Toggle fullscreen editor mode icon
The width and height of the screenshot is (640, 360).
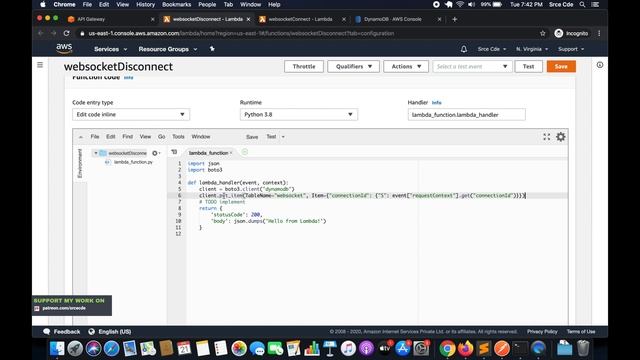click(x=547, y=137)
